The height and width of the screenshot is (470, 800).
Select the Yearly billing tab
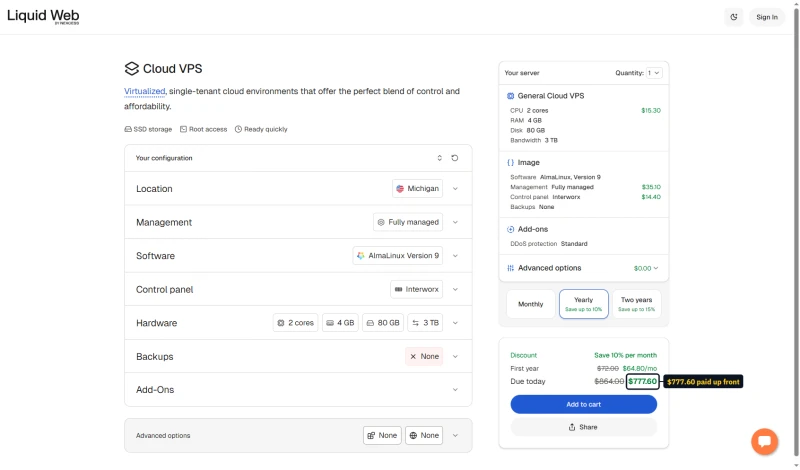click(584, 304)
